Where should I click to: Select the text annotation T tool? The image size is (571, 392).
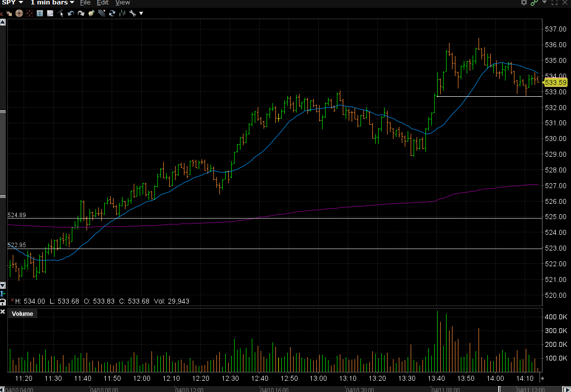tap(40, 13)
